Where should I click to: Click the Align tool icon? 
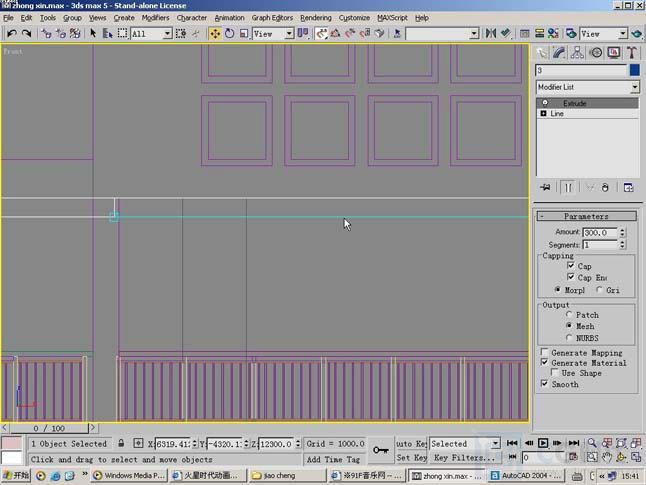point(506,33)
